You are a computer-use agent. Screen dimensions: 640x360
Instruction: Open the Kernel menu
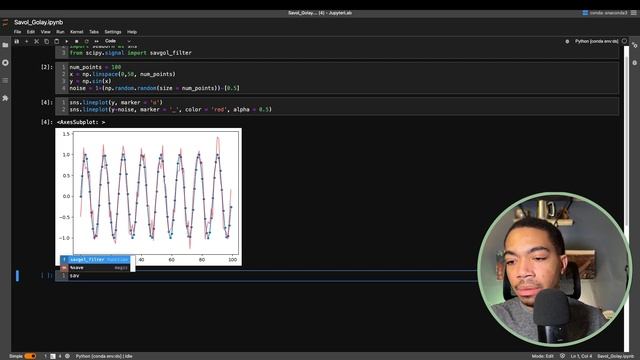tap(76, 32)
